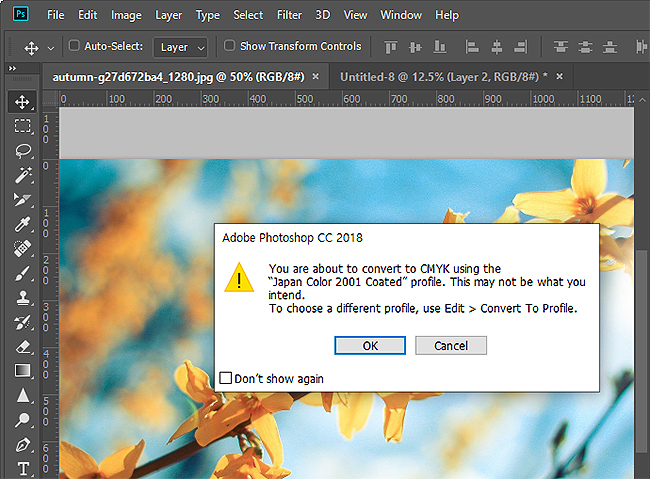The width and height of the screenshot is (650, 479).
Task: Click the yellow warning triangle icon
Action: tap(239, 278)
